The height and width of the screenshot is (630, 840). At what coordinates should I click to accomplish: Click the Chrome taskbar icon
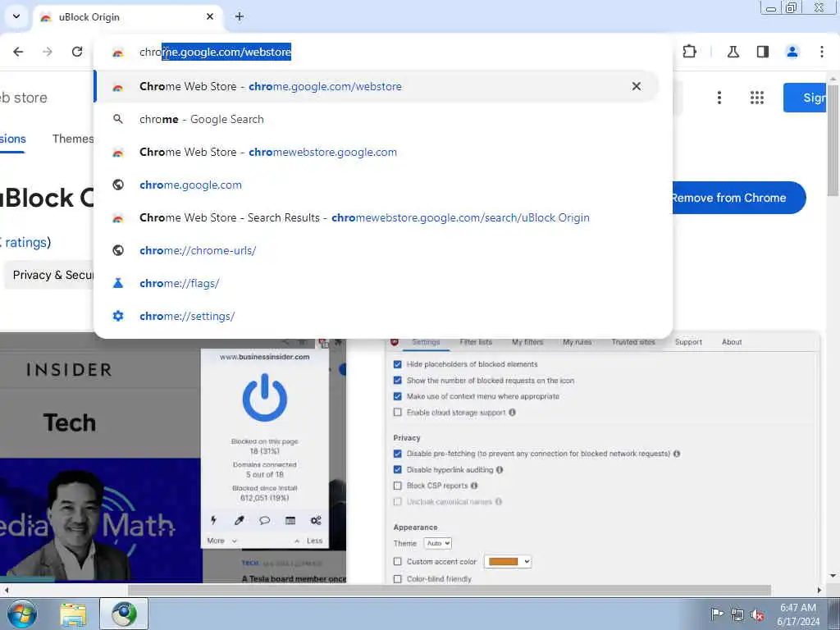[x=124, y=614]
